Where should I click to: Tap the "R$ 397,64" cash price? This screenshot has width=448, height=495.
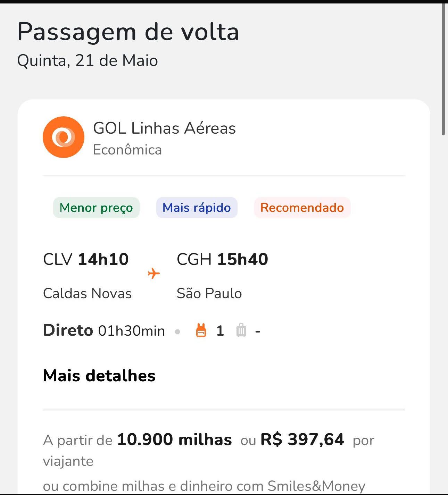tap(302, 440)
